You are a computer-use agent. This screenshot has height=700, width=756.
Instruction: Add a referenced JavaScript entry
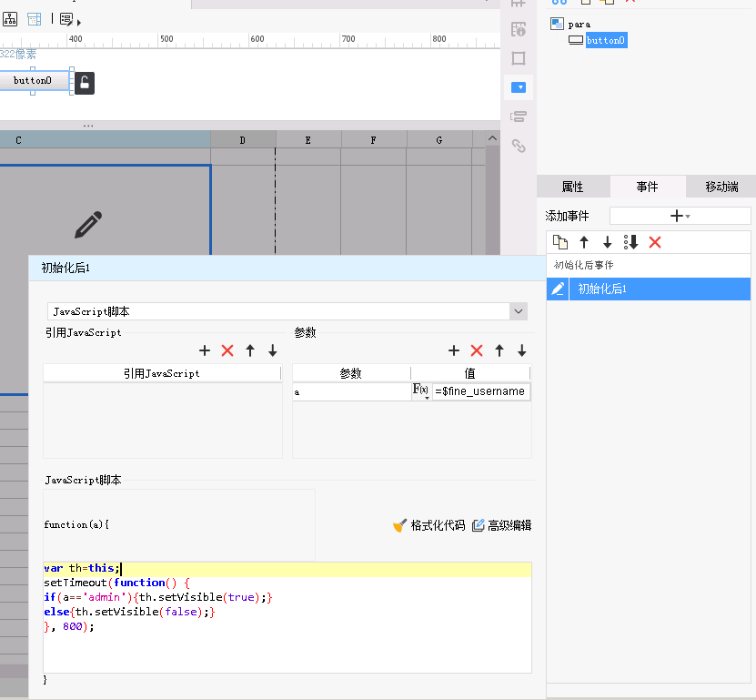point(205,350)
